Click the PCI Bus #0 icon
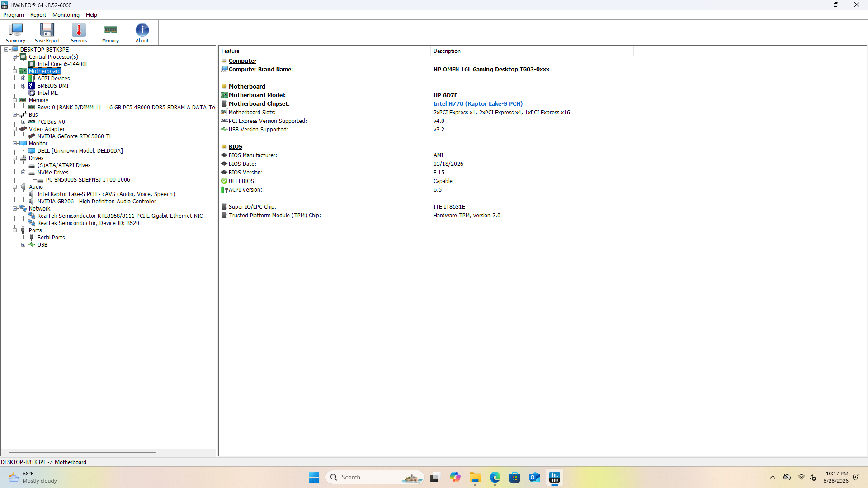Screen dimensions: 868x488 [x=32, y=122]
